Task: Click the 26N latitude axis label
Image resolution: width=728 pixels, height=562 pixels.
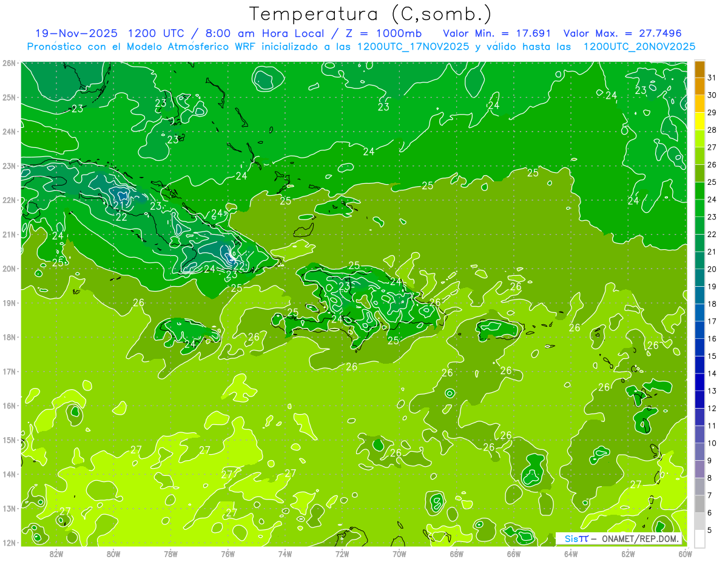Action: pos(8,63)
